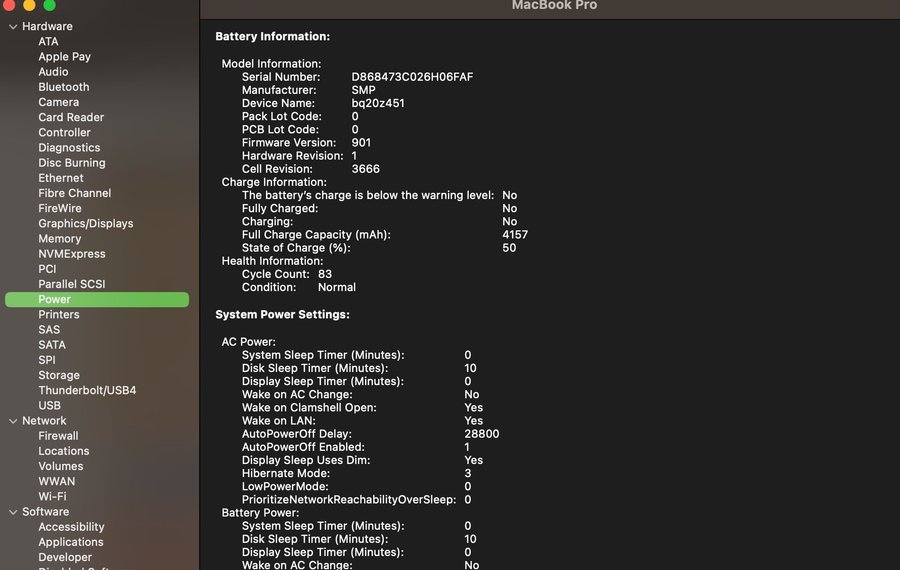Image resolution: width=900 pixels, height=570 pixels.
Task: Click the System Power Settings heading
Action: (x=282, y=315)
